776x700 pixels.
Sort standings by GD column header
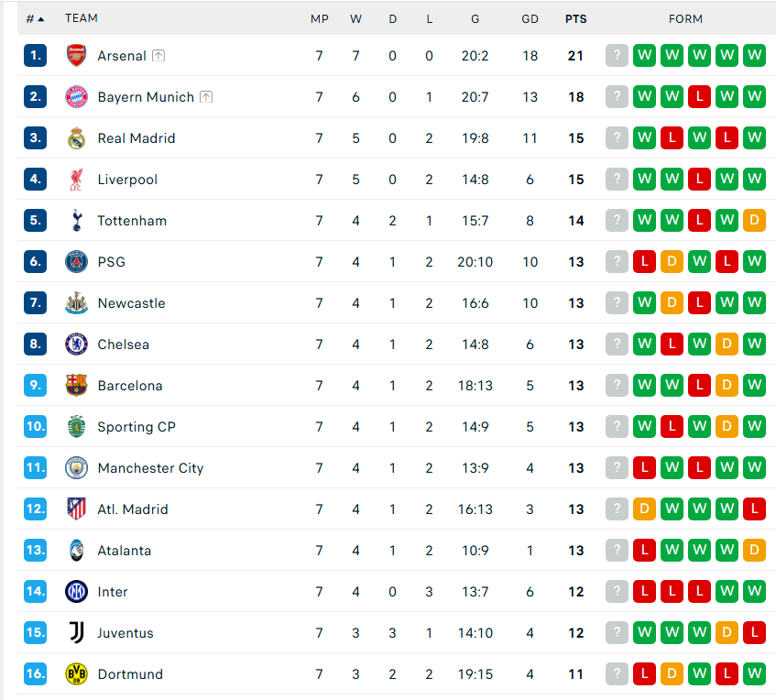[x=530, y=18]
